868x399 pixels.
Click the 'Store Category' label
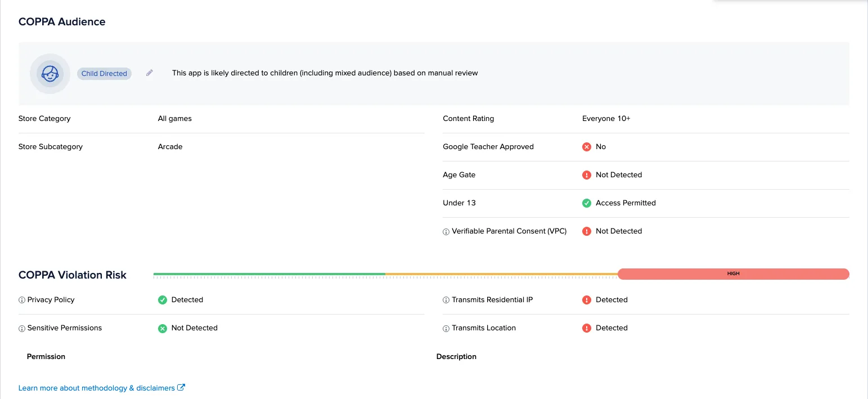tap(44, 119)
